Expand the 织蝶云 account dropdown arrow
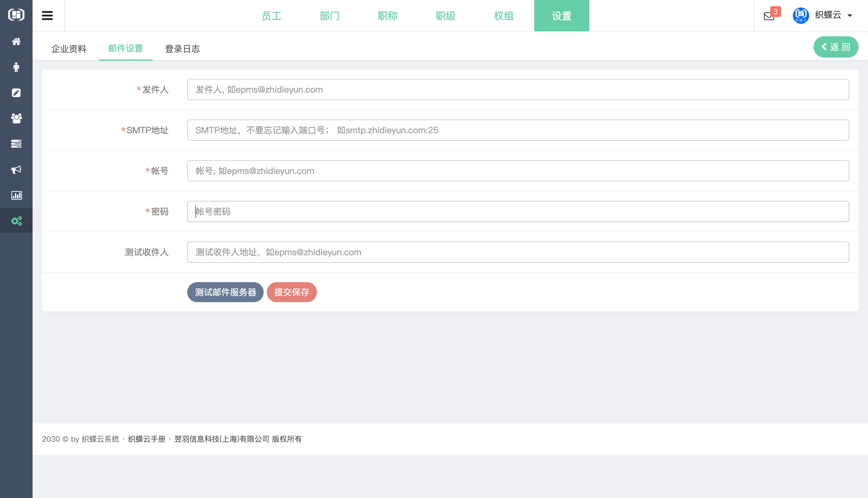 pyautogui.click(x=850, y=16)
